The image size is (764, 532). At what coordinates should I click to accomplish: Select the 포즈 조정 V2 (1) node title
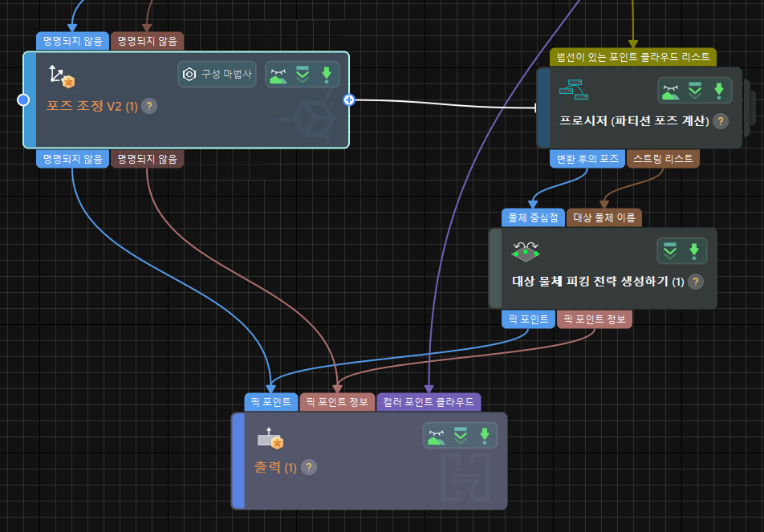[92, 106]
